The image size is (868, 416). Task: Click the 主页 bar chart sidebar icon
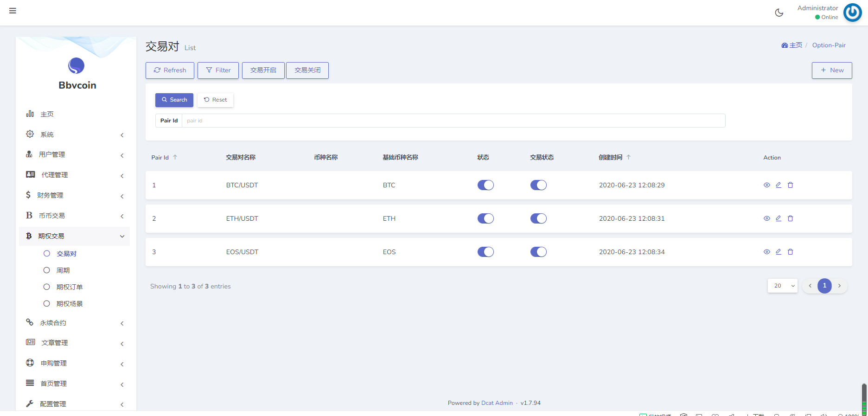(x=30, y=114)
